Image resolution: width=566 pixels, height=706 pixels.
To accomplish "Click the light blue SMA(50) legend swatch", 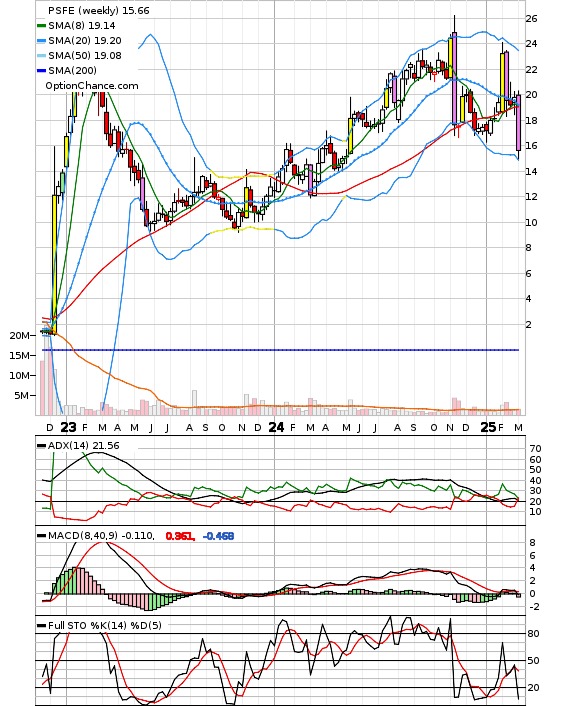I will [41, 56].
